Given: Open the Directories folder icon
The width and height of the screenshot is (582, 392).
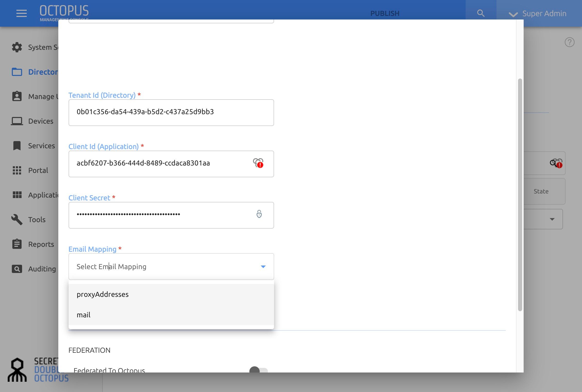Looking at the screenshot, I should coord(17,72).
